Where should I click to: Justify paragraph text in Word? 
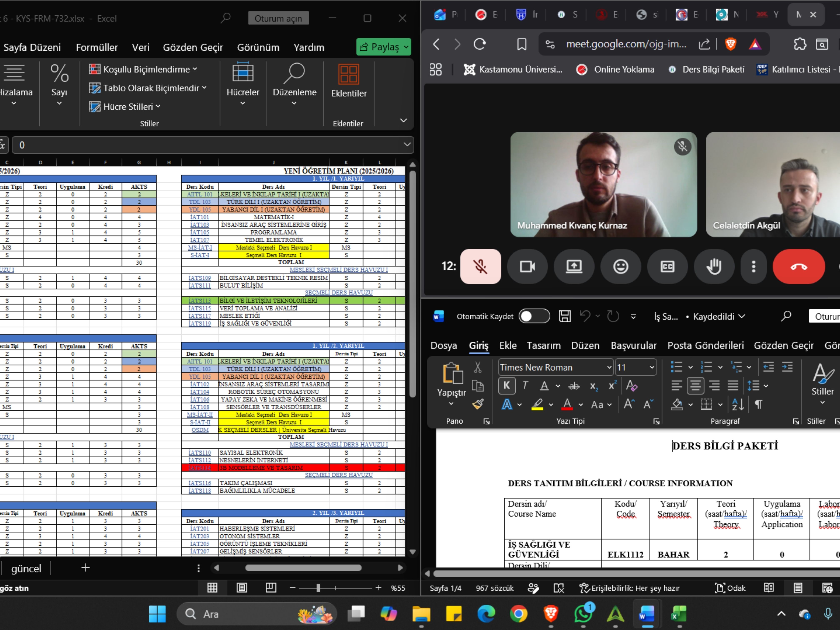click(733, 385)
